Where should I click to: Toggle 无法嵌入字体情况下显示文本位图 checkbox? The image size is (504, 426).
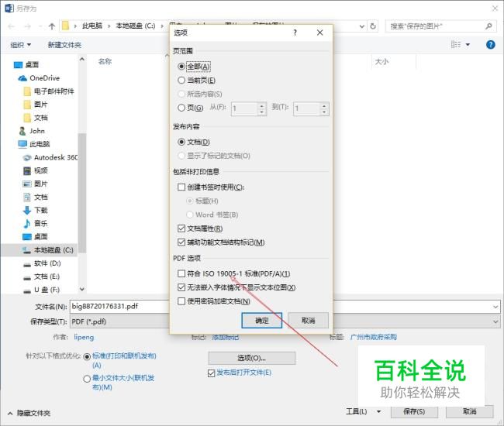click(x=181, y=287)
